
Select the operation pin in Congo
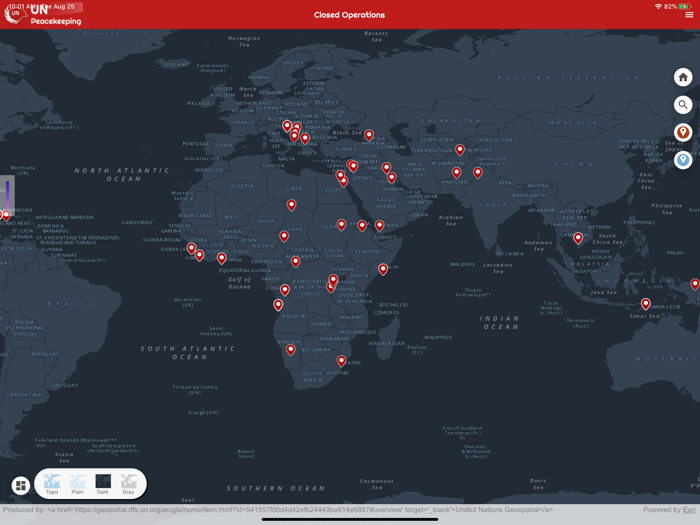point(285,290)
